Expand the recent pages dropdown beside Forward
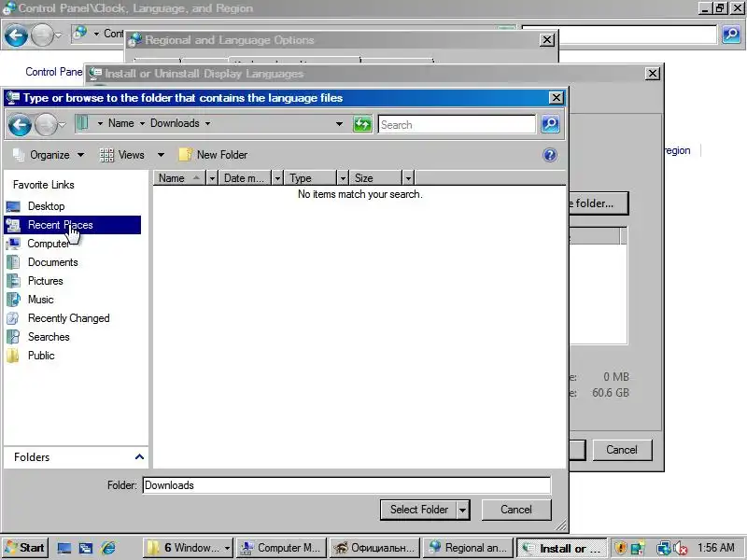Image resolution: width=747 pixels, height=560 pixels. (62, 125)
